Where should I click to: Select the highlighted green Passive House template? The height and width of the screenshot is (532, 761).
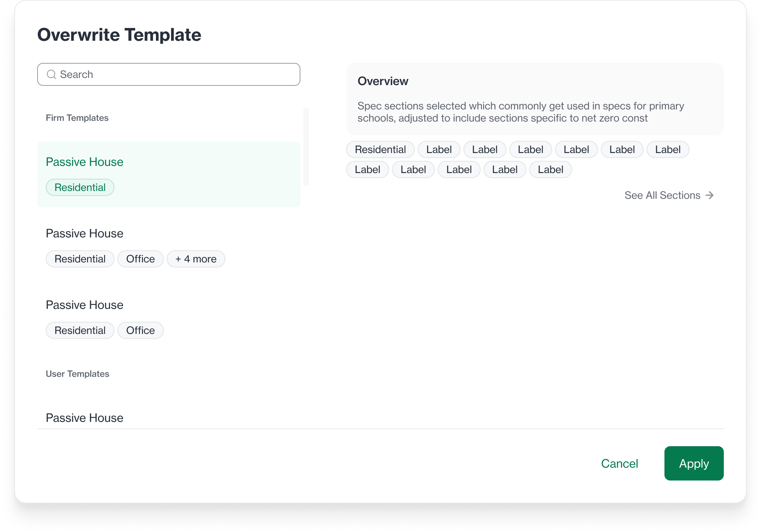point(169,174)
